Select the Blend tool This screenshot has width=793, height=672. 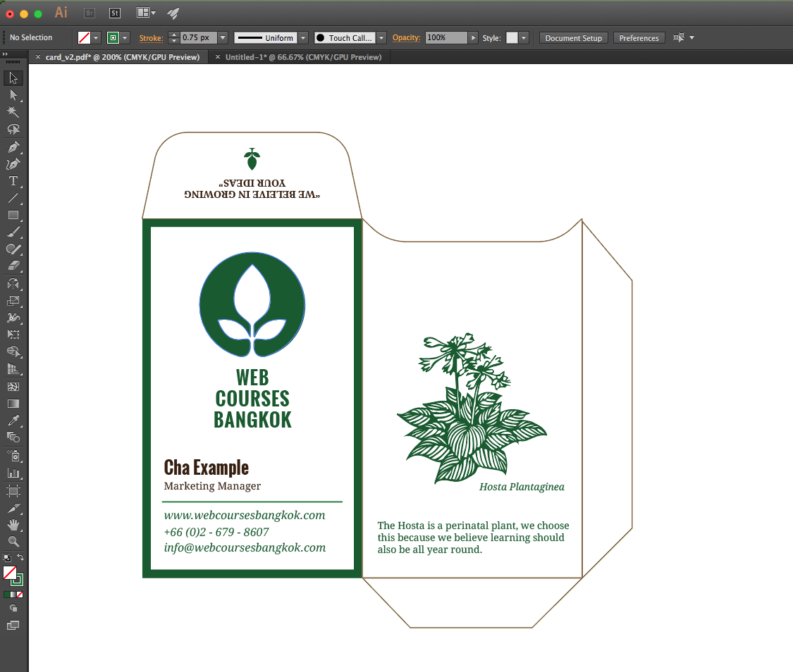pyautogui.click(x=13, y=437)
